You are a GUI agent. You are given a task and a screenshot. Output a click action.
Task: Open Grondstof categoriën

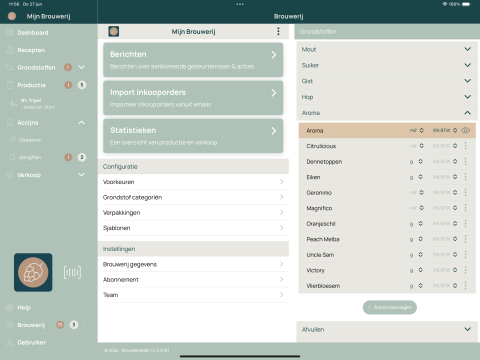click(x=193, y=197)
